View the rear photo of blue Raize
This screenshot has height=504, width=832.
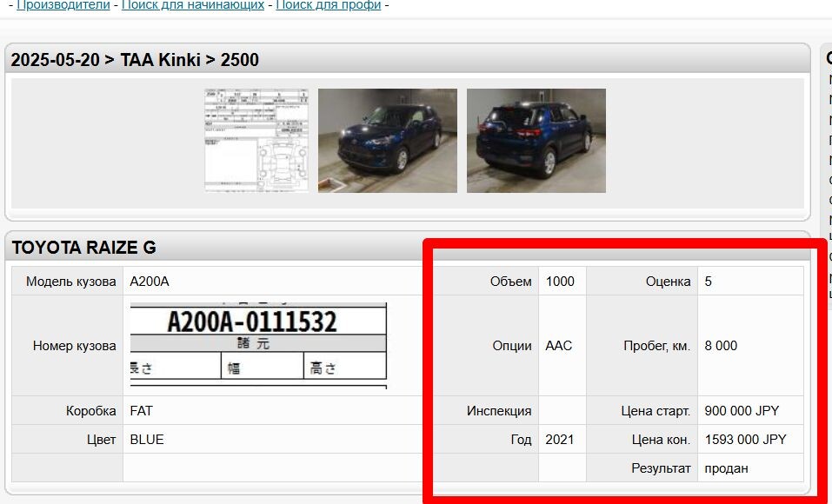(536, 141)
